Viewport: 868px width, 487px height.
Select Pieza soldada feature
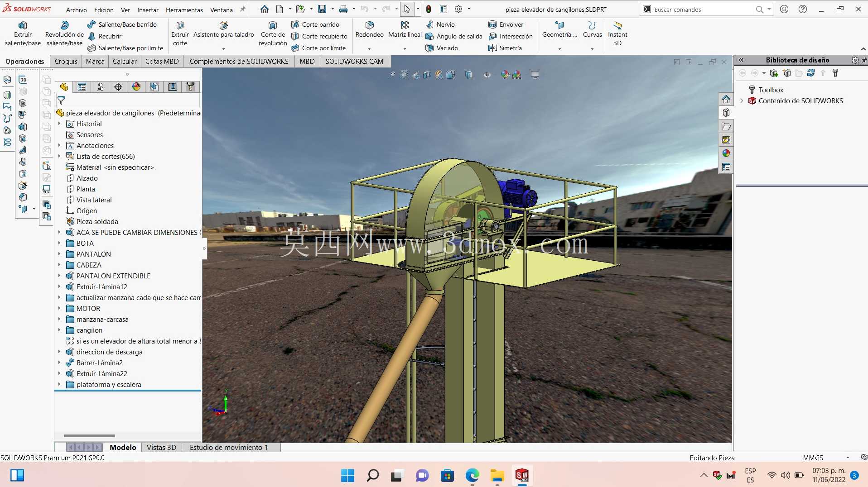click(x=97, y=221)
